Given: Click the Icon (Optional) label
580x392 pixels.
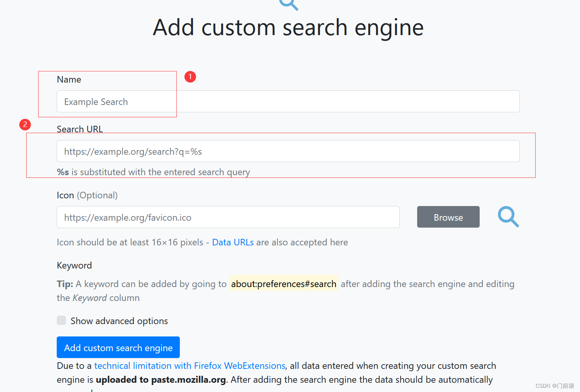Looking at the screenshot, I should (x=87, y=195).
